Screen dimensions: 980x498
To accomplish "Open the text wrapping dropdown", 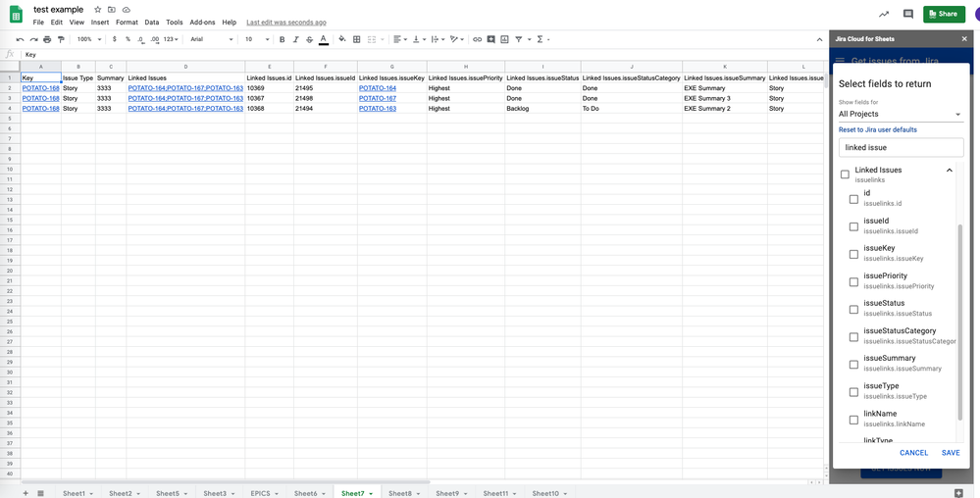I will click(438, 39).
